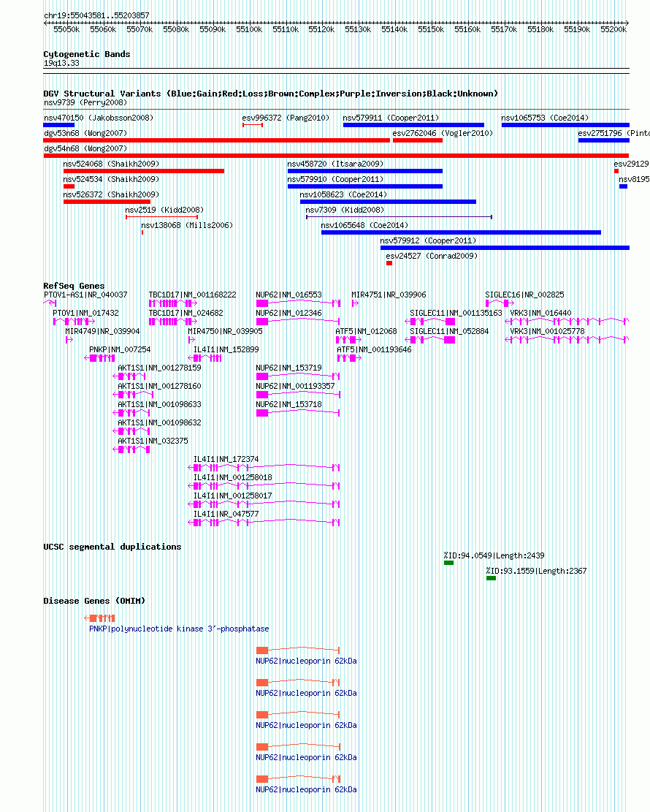
Task: Click the AKT1S1|NM_032375 transcript label
Action: coord(153,441)
